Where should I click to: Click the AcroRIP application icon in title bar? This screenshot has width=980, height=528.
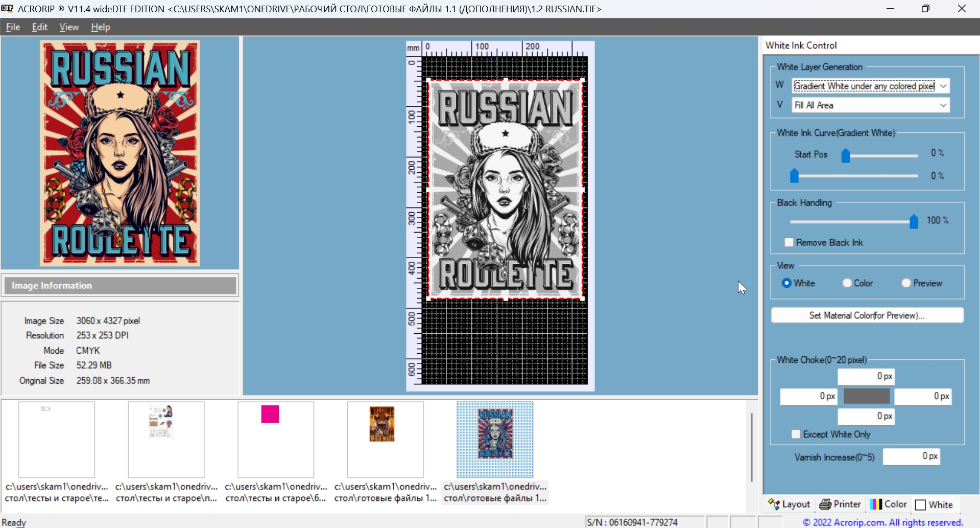[x=7, y=9]
